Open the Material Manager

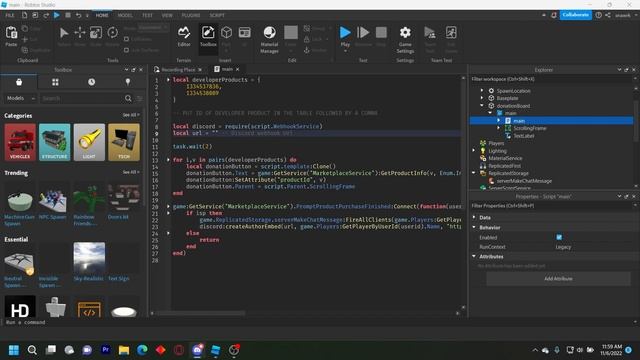point(269,39)
